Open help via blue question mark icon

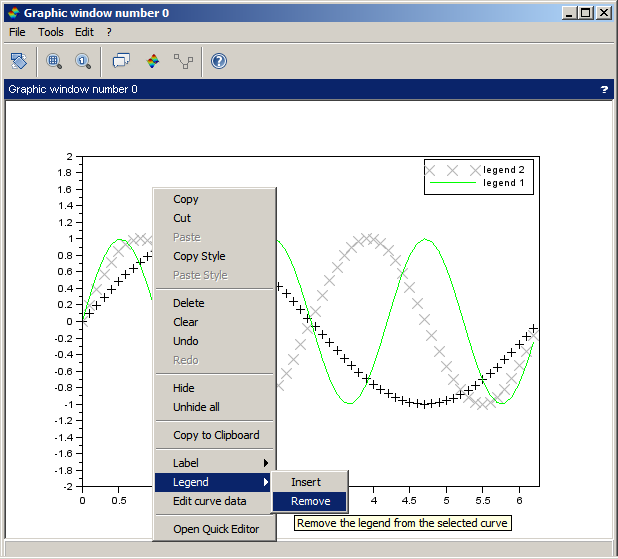tap(219, 61)
